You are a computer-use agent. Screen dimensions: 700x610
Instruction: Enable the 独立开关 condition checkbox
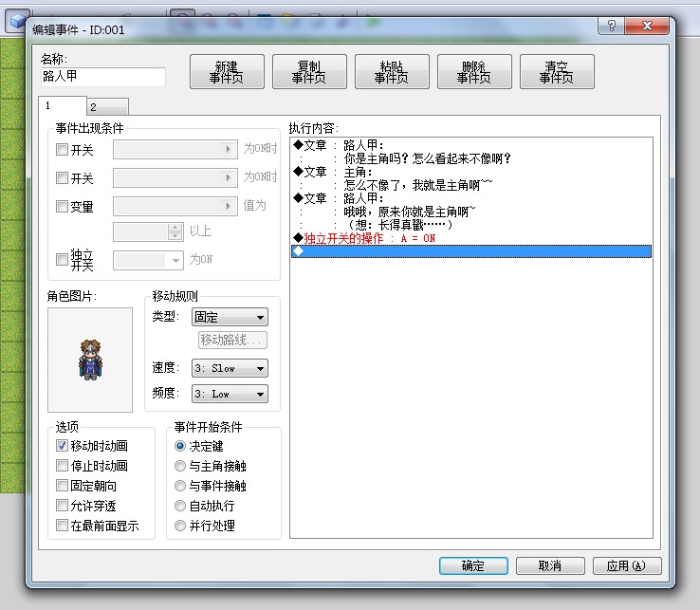coord(62,259)
